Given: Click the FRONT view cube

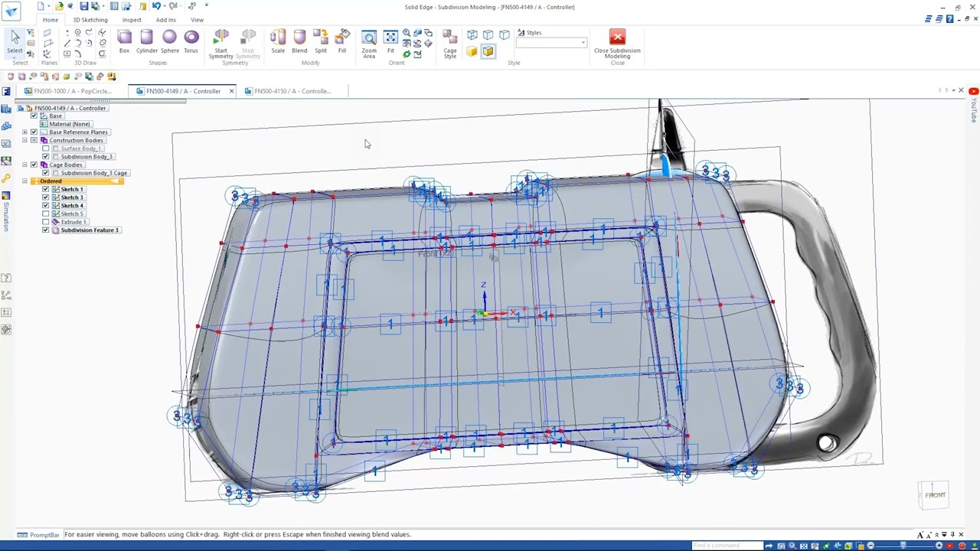Looking at the screenshot, I should pos(935,495).
